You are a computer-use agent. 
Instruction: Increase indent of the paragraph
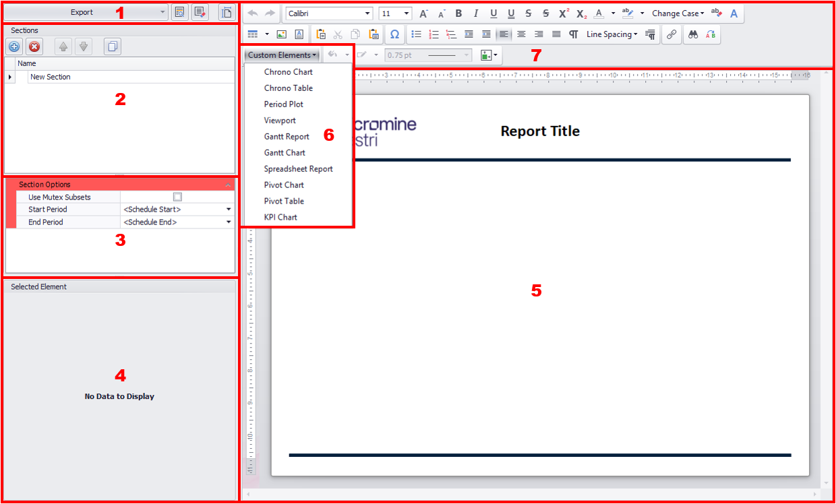(x=486, y=34)
